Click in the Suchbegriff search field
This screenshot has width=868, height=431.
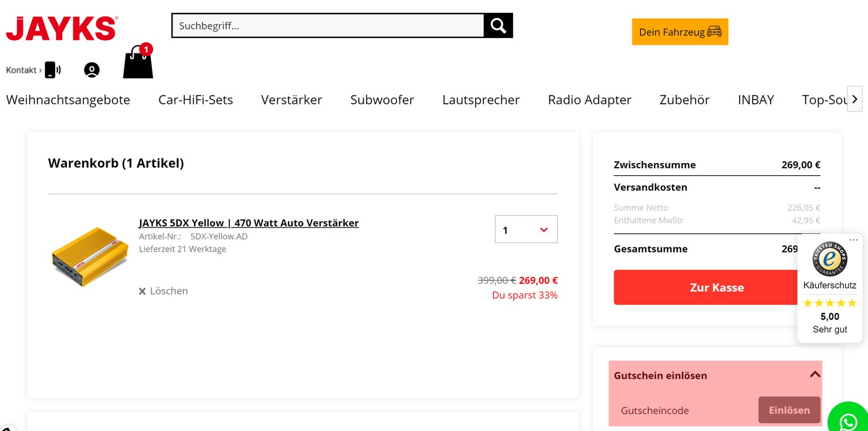point(328,25)
